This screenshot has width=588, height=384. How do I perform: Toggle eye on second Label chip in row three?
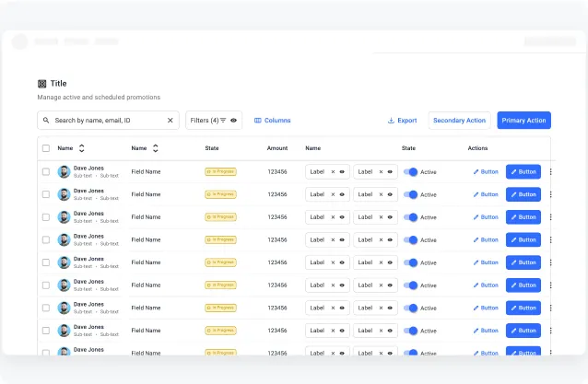pos(390,217)
